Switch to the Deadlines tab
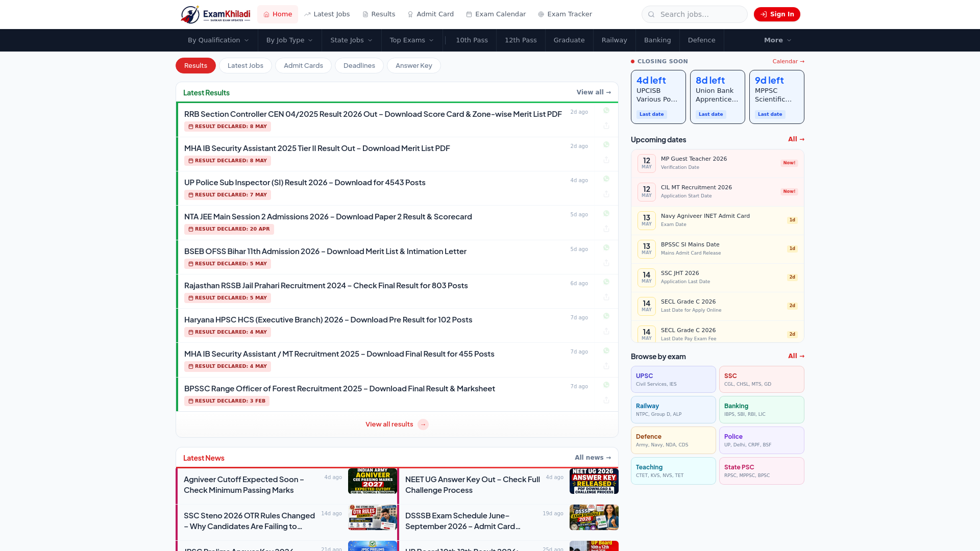The width and height of the screenshot is (980, 551). point(359,66)
